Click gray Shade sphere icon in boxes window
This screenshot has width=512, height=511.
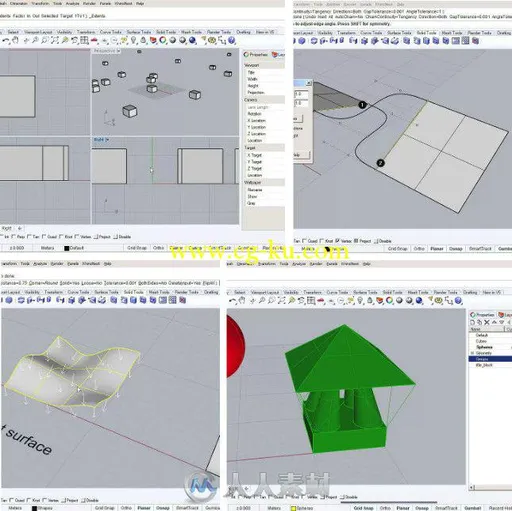tap(173, 41)
